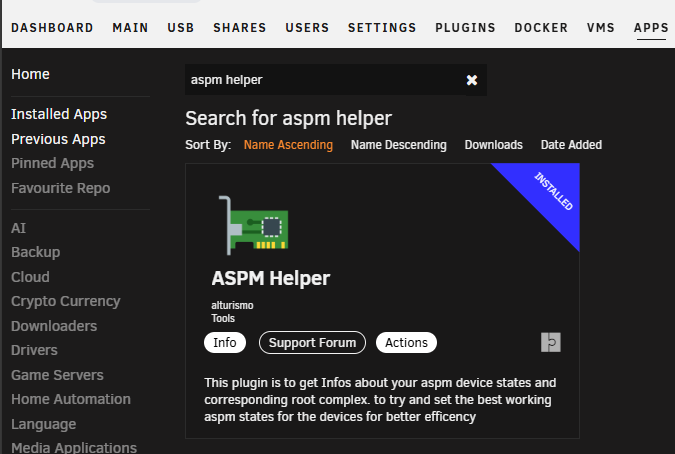The image size is (675, 454).
Task: Select the Drivers category
Action: tap(34, 350)
